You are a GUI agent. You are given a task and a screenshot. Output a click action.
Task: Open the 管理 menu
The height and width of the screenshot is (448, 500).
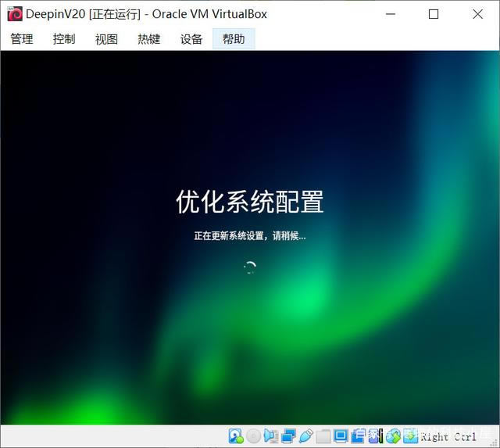(x=22, y=39)
